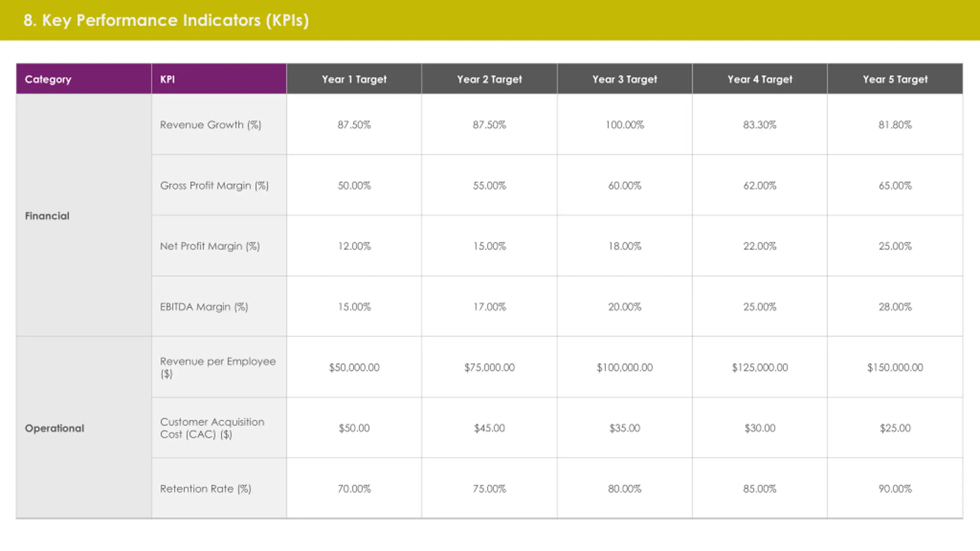Select Gross Profit Margin Year 3 value 60.00%
The height and width of the screenshot is (551, 980).
(625, 186)
